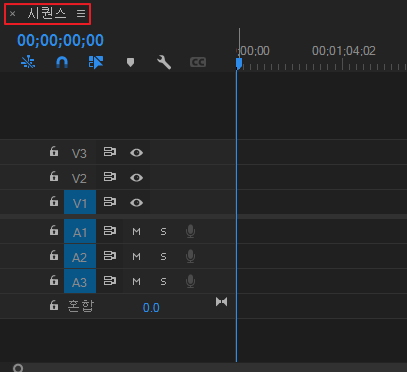The height and width of the screenshot is (372, 407).
Task: Mute track A3
Action: coord(136,282)
